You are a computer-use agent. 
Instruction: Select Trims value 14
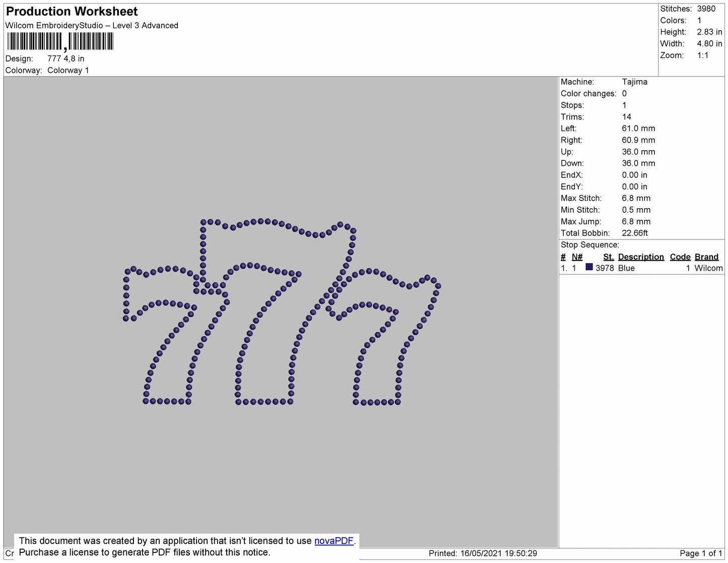[627, 117]
